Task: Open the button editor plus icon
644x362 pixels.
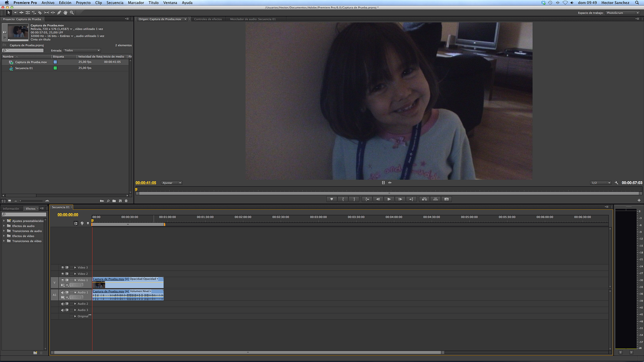Action: tap(639, 200)
